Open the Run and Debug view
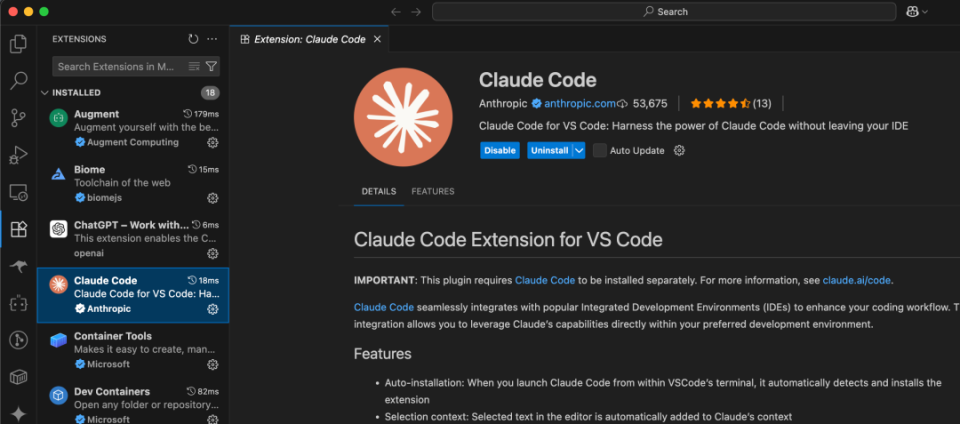The image size is (960, 424). tap(18, 155)
